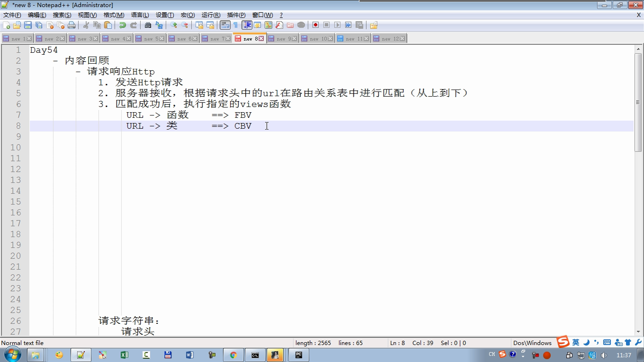Click the Close All toolbar icon
Viewport: 644px width, 362px height.
(61, 25)
